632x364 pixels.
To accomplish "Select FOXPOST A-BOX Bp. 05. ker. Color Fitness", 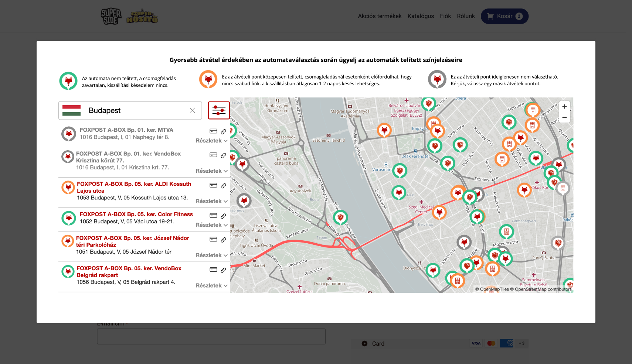I will 136,214.
